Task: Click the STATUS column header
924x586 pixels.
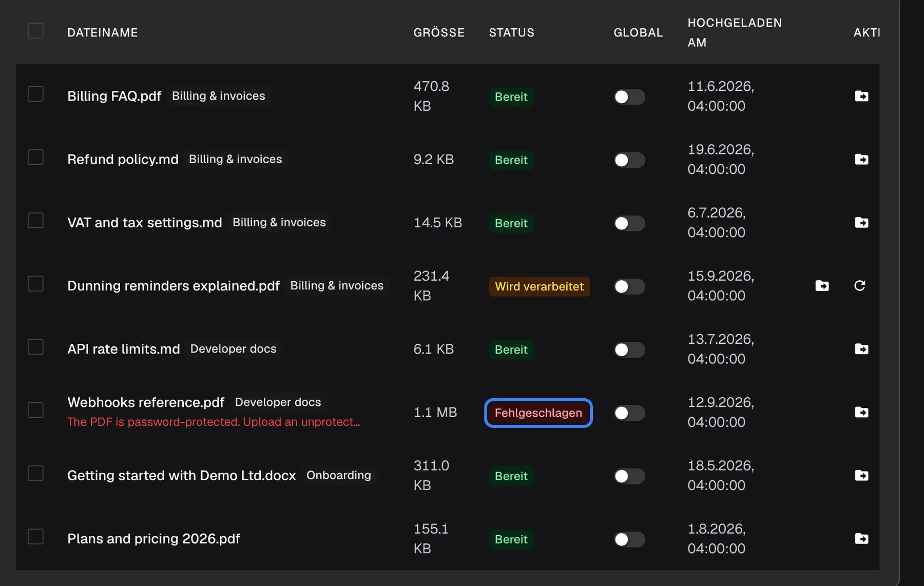Action: [512, 33]
